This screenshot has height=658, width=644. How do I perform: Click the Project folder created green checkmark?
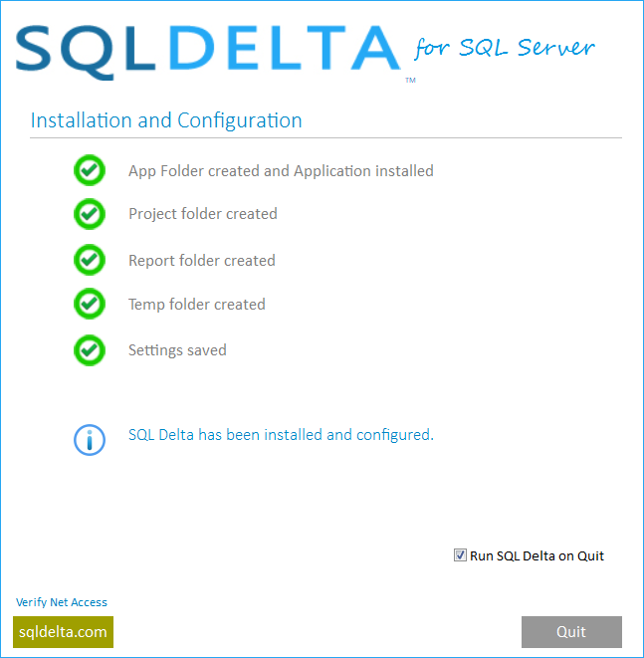[x=90, y=213]
